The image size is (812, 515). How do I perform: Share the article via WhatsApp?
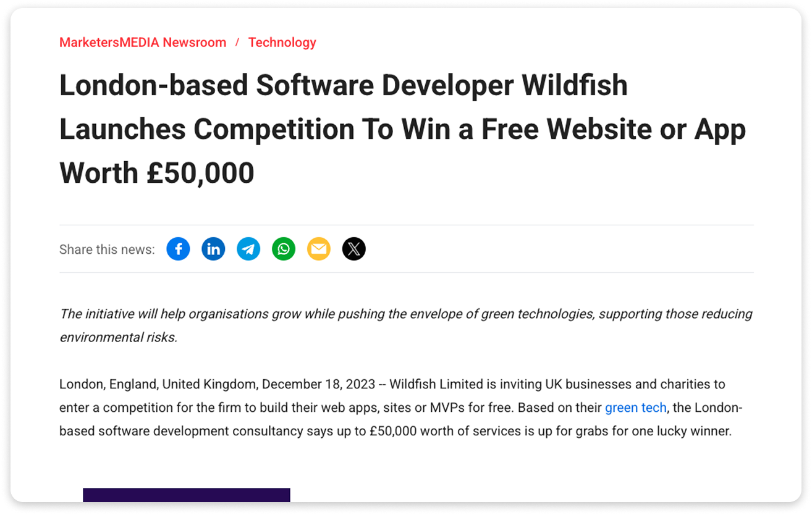coord(284,249)
